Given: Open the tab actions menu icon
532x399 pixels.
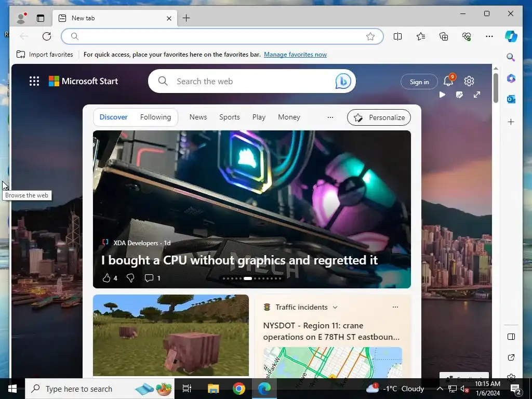Looking at the screenshot, I should coord(41,18).
